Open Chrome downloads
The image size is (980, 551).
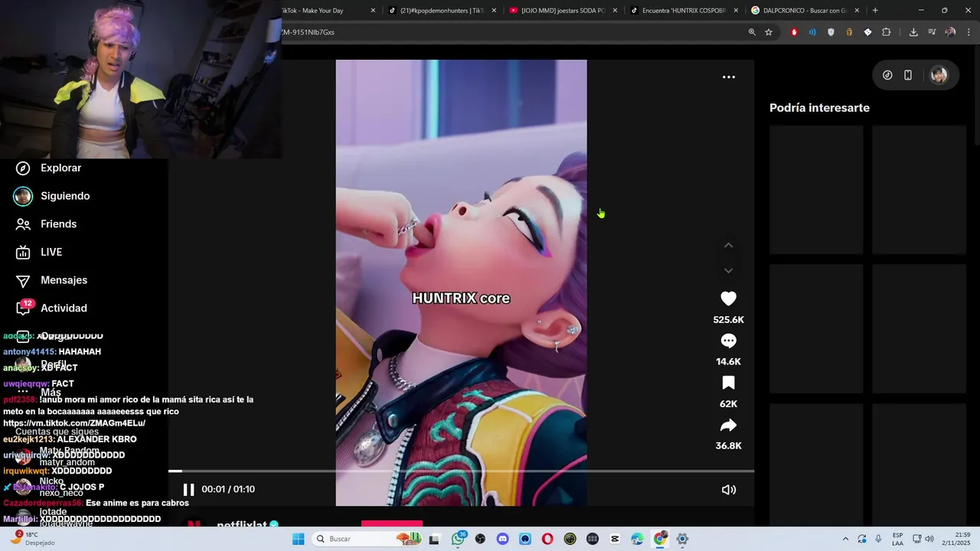pyautogui.click(x=913, y=32)
